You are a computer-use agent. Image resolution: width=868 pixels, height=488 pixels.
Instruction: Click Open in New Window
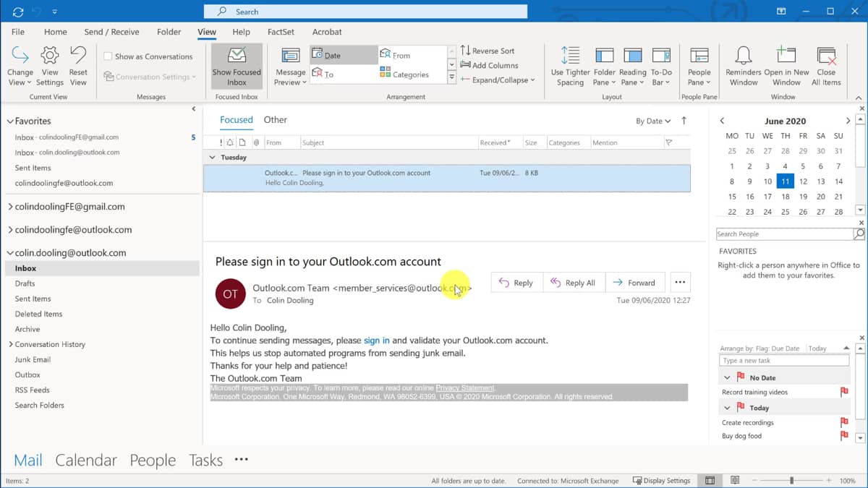[786, 67]
